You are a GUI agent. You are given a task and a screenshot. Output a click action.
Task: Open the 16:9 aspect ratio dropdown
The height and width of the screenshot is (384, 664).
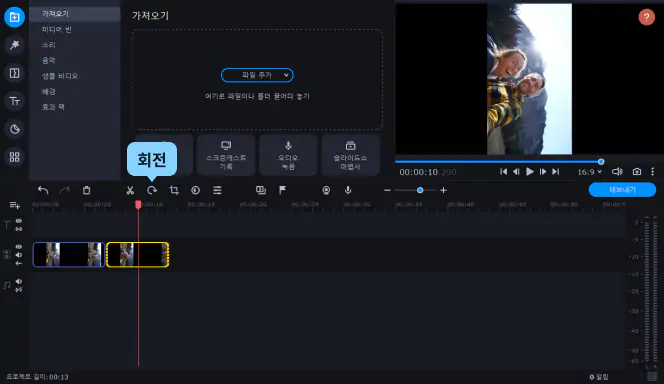click(589, 172)
